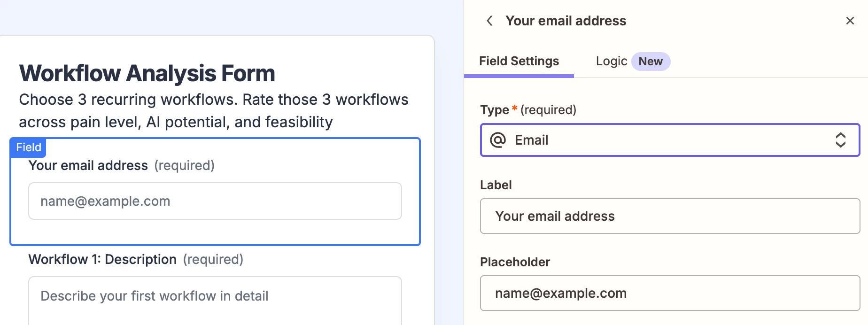This screenshot has width=868, height=325.
Task: Click the Placeholder heading in settings panel
Action: [515, 262]
